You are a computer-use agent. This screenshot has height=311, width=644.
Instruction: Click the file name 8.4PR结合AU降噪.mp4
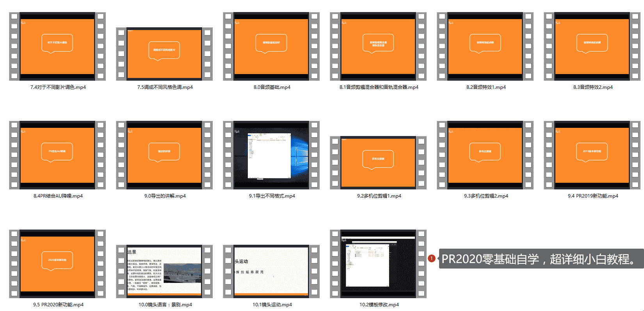(58, 196)
